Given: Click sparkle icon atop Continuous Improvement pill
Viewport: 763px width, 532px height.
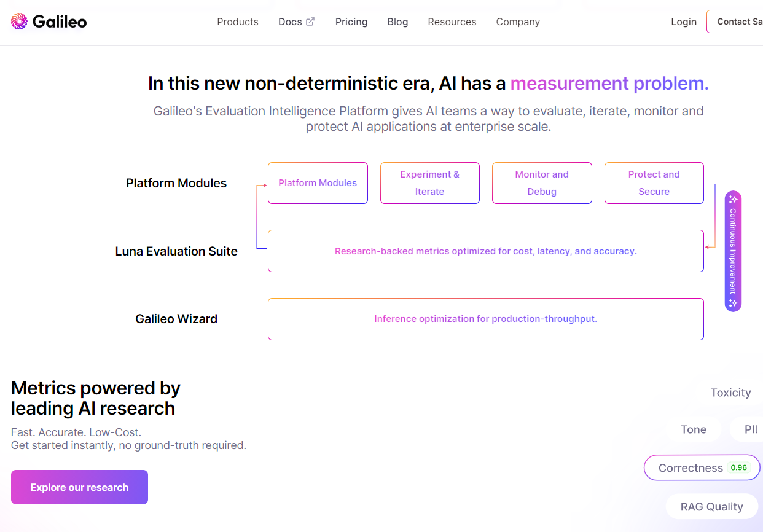Looking at the screenshot, I should (x=733, y=200).
